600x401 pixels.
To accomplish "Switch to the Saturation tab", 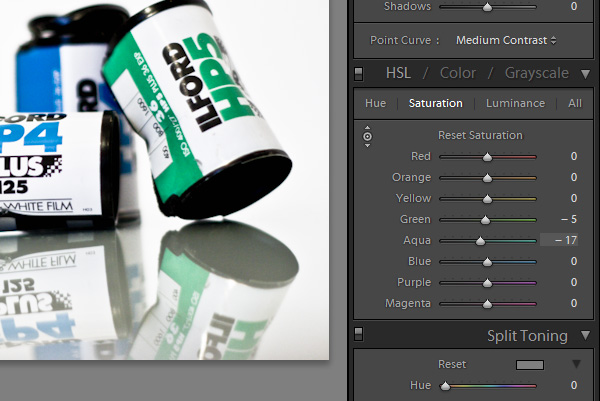I will click(x=435, y=103).
